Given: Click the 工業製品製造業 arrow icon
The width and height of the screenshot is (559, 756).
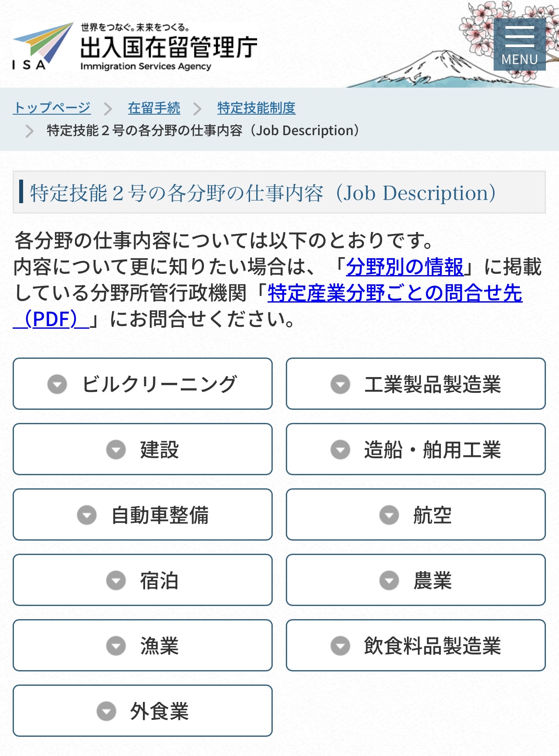Looking at the screenshot, I should coord(340,384).
